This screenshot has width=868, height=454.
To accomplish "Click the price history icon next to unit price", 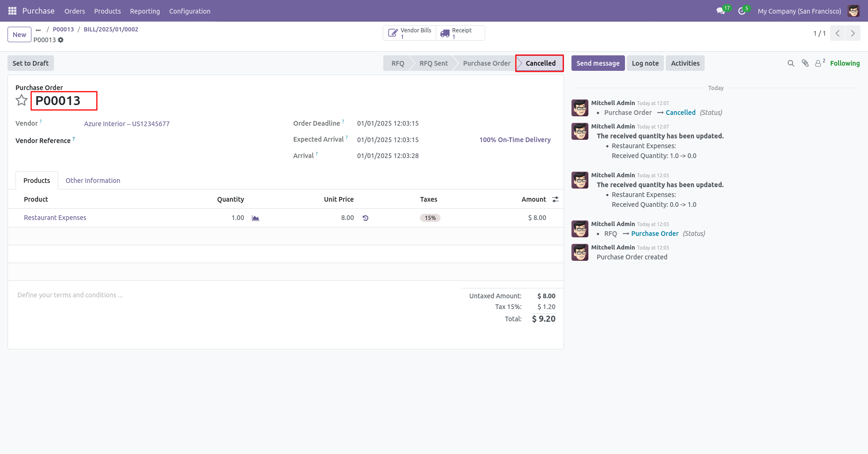I will pos(365,218).
